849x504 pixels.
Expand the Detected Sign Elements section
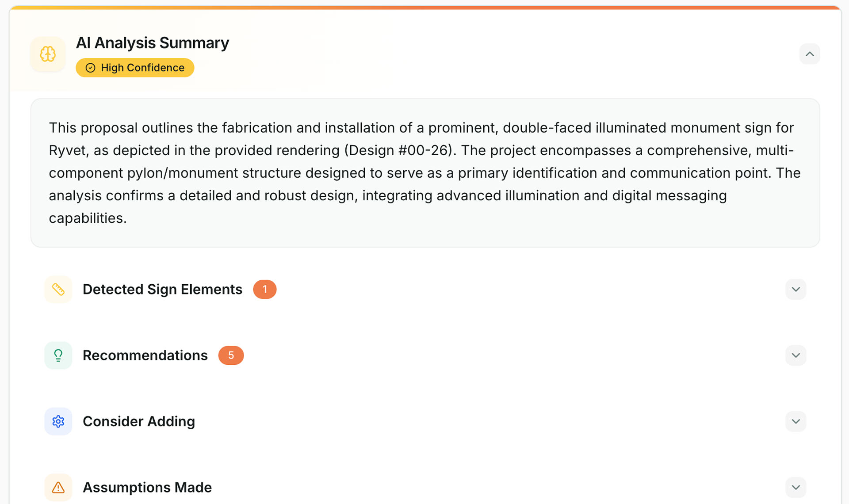click(795, 289)
